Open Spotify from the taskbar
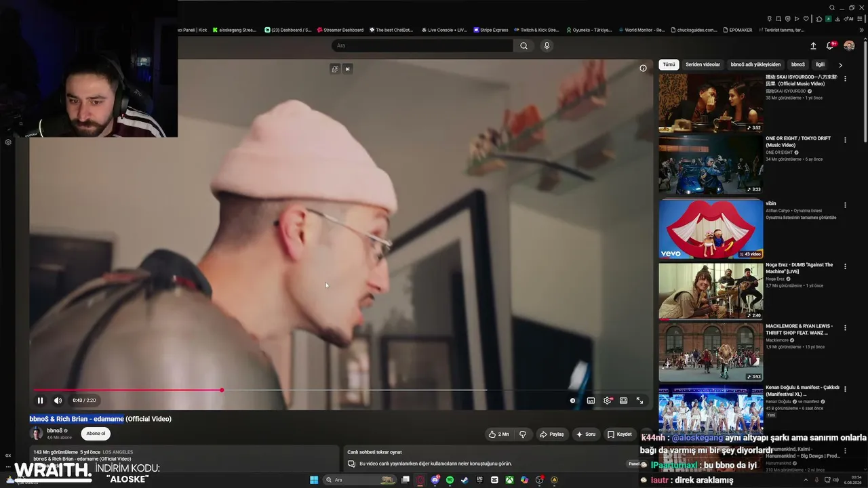868x488 pixels. click(x=450, y=480)
